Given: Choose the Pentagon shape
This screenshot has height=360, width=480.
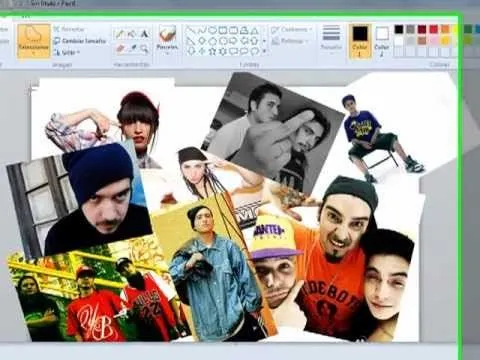Looking at the screenshot, I should click(x=212, y=41).
